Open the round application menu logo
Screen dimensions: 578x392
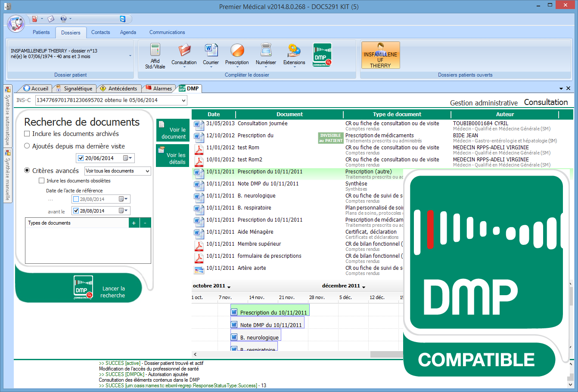[16, 23]
